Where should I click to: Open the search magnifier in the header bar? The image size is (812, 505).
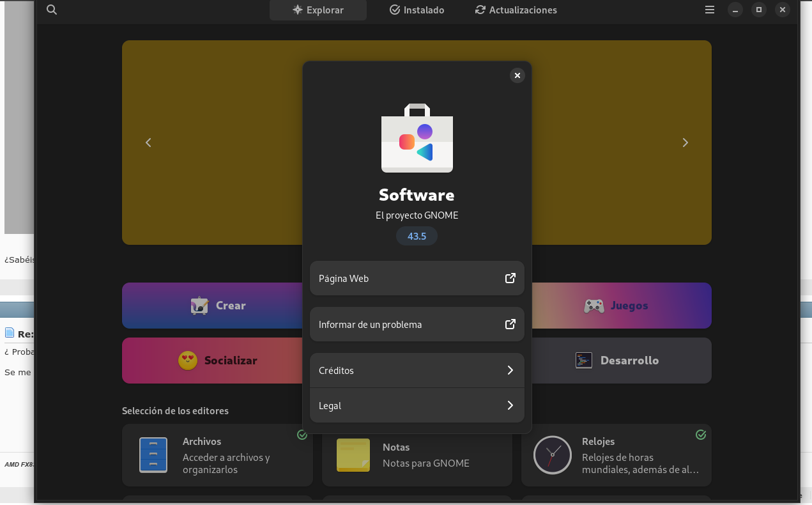point(52,10)
